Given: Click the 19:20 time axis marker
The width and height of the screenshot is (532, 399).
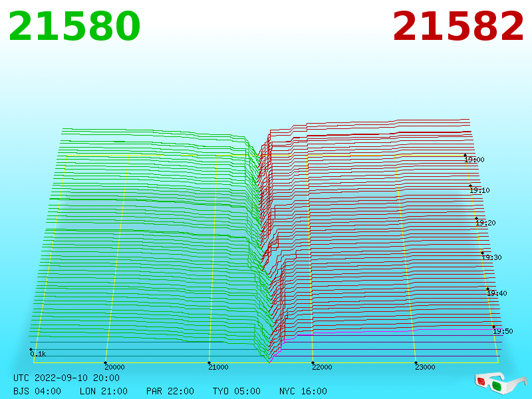Looking at the screenshot, I should (x=485, y=223).
